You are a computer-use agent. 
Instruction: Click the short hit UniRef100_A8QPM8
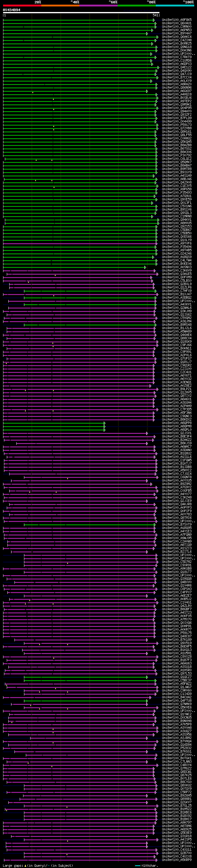(x=177, y=426)
